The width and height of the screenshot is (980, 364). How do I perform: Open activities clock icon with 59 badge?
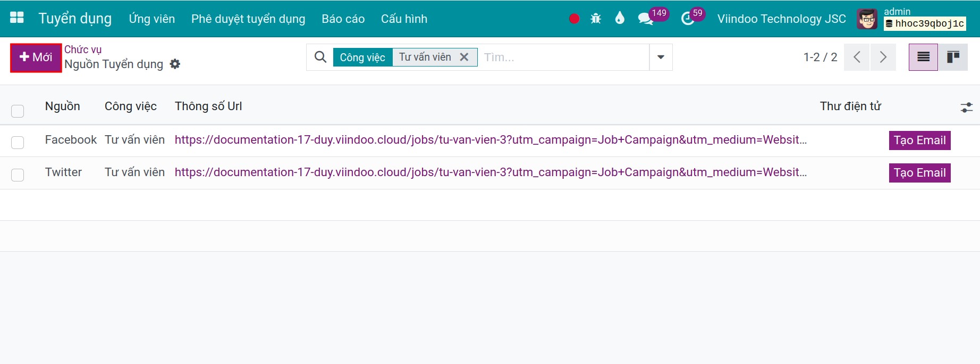point(688,19)
